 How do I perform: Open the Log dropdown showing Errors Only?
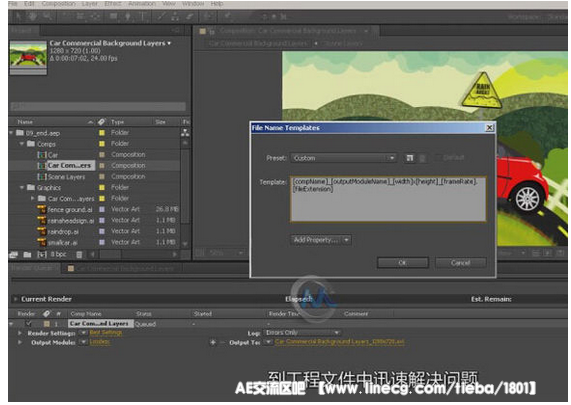[x=303, y=333]
